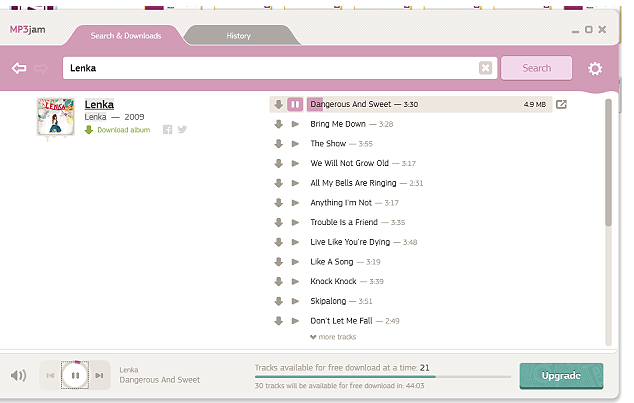The image size is (634, 403).
Task: Play the track Like A Song
Action: point(296,262)
